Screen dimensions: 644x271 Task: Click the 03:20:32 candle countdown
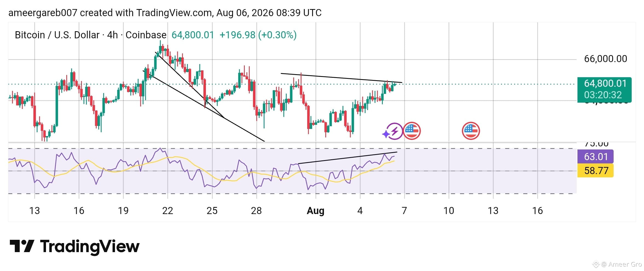click(x=603, y=95)
